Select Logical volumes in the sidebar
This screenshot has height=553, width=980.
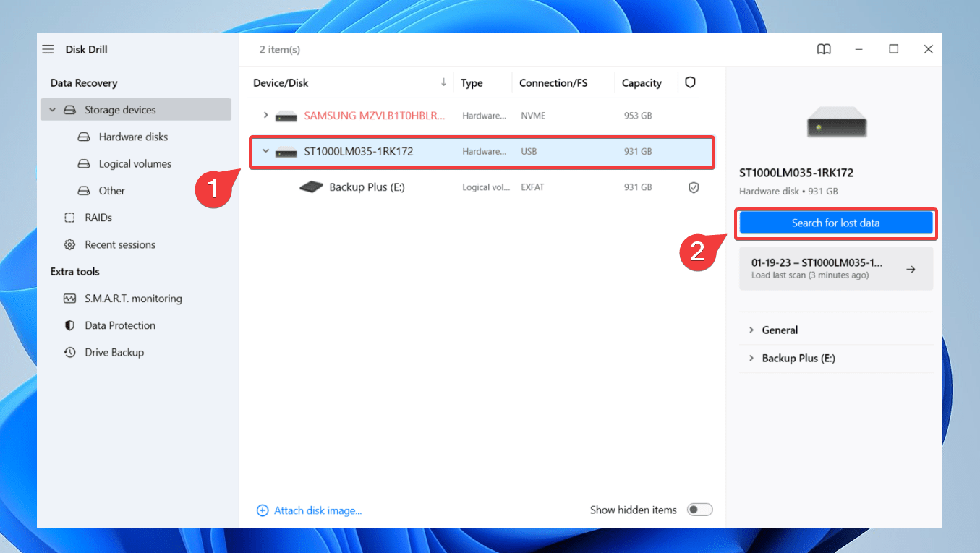[x=135, y=164]
